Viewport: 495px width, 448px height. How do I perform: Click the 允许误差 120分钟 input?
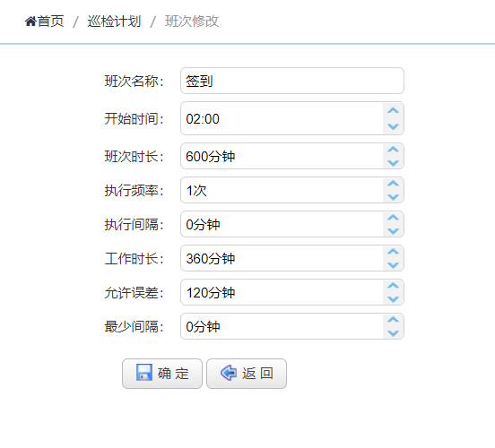coord(282,292)
